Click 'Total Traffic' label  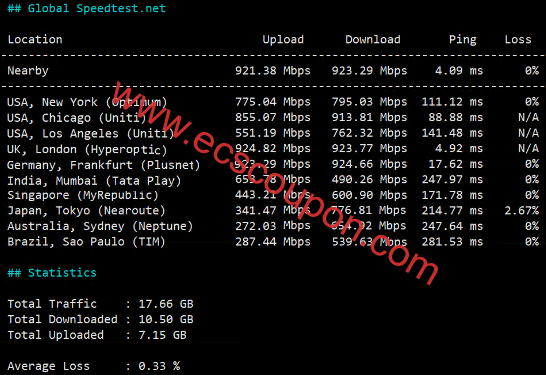pyautogui.click(x=52, y=304)
